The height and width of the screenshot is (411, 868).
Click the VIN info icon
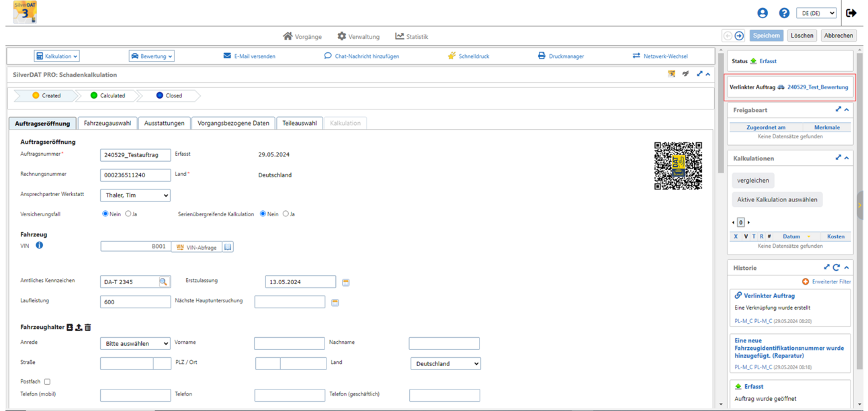[x=39, y=246]
